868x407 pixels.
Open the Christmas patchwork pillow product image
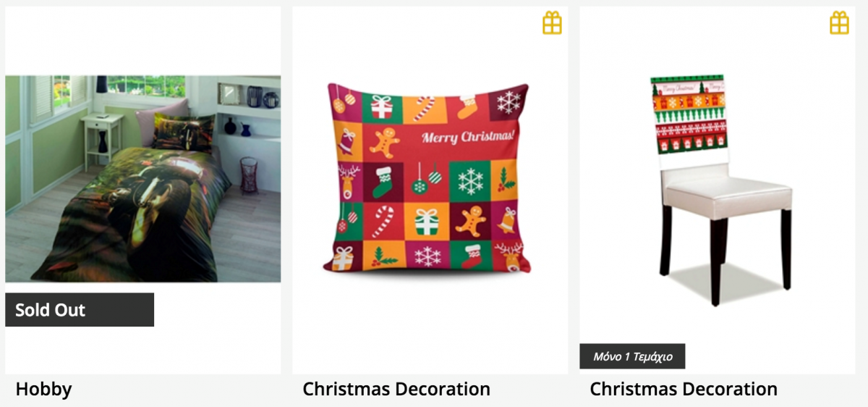428,178
